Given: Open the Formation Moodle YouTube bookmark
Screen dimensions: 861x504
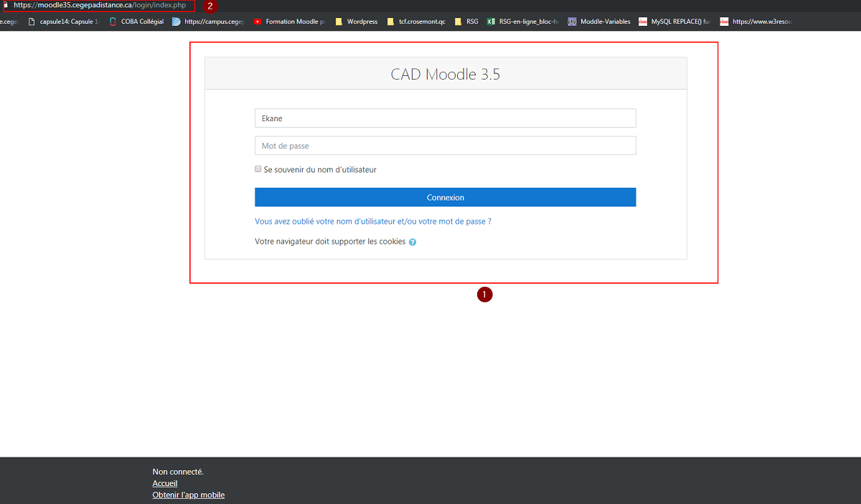Looking at the screenshot, I should click(x=288, y=22).
